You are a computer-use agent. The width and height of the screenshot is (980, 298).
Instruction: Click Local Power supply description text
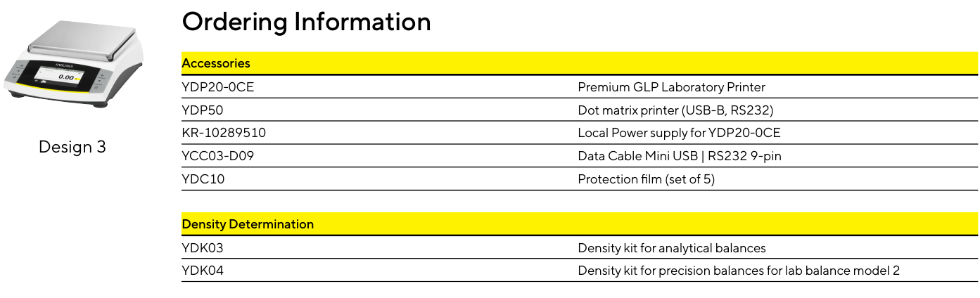[x=679, y=133]
